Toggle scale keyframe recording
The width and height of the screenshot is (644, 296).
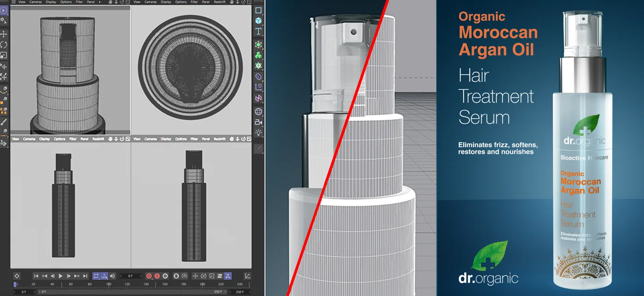(211, 276)
